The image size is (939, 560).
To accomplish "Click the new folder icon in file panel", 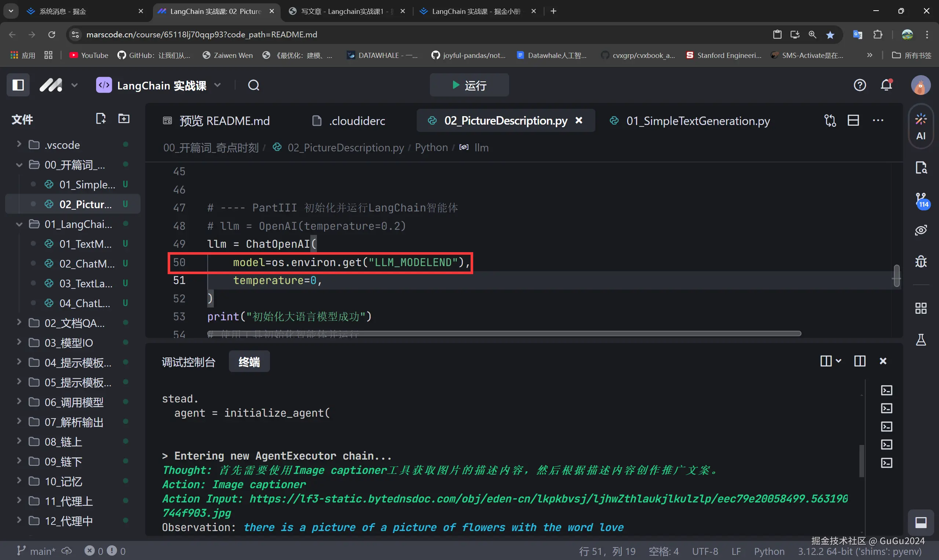I will [x=124, y=119].
